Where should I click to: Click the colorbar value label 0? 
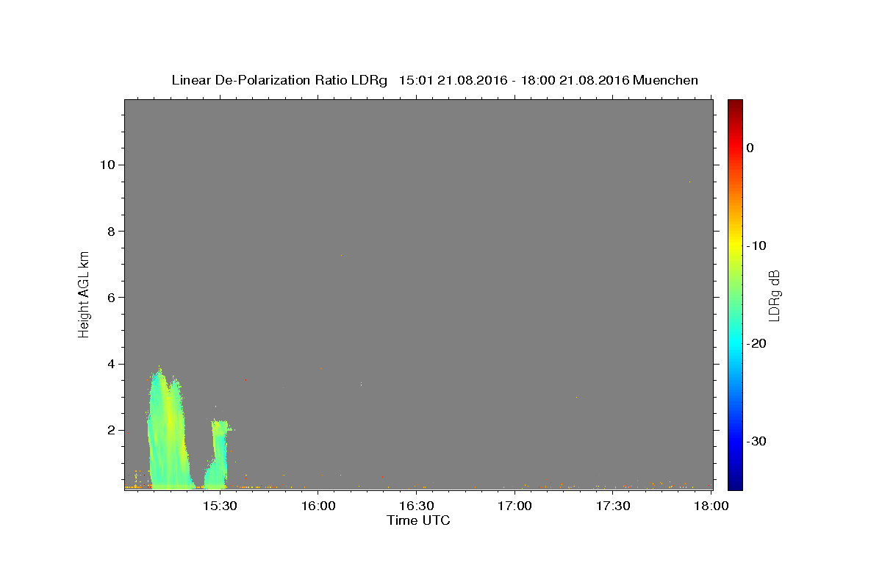(750, 148)
